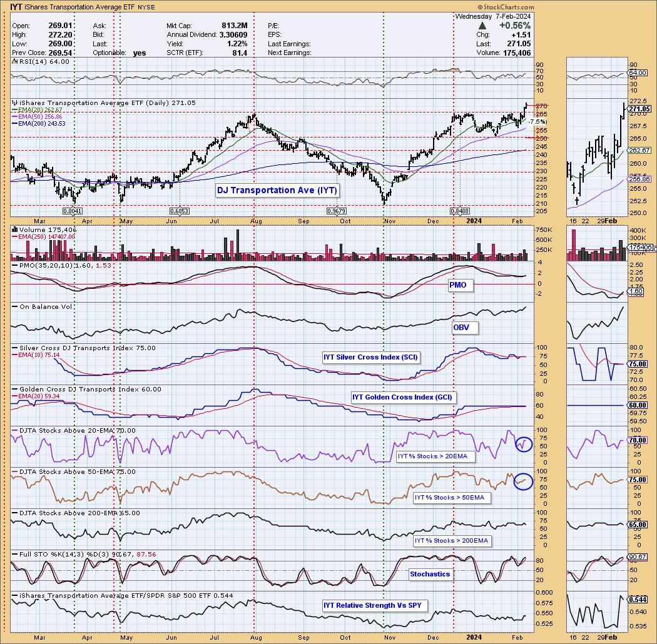657x644 pixels.
Task: Click the 175406 volume tag on the mini chart axis
Action: point(641,248)
